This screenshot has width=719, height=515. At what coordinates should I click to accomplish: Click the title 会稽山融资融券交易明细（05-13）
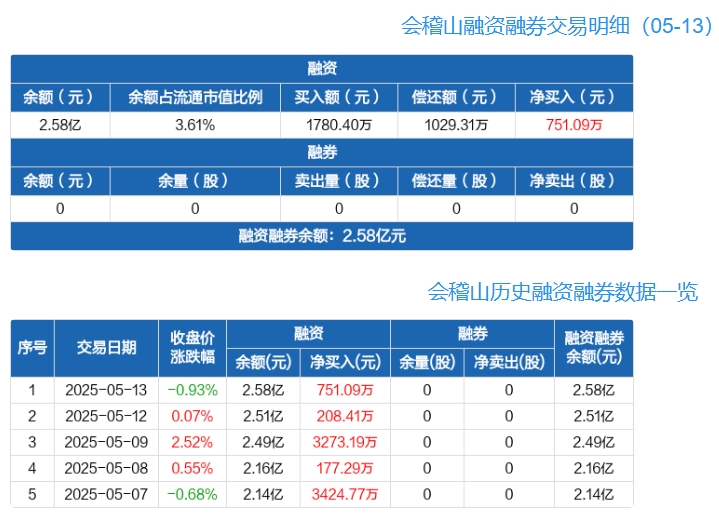557,26
